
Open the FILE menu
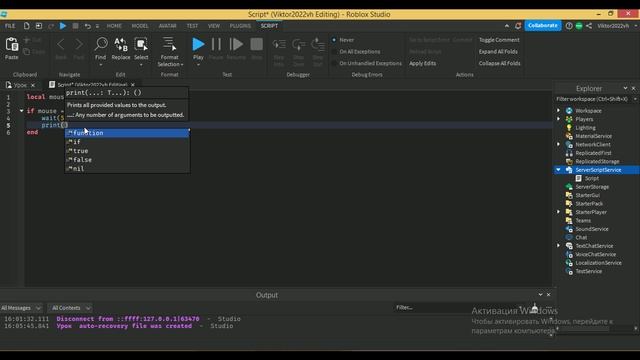click(10, 26)
